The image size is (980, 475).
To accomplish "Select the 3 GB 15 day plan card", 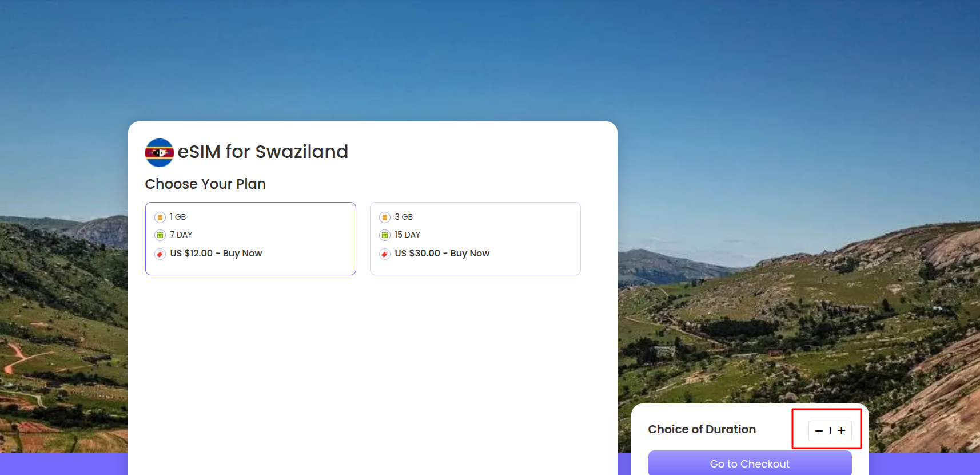I will [526, 238].
